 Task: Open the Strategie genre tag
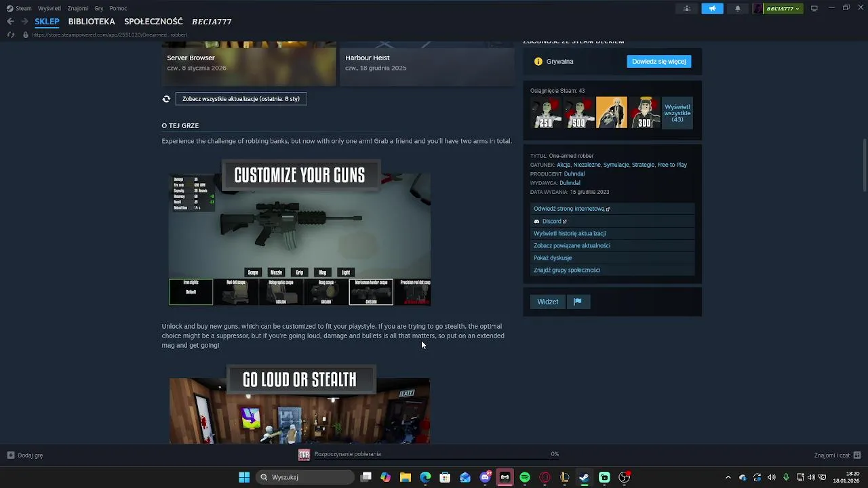[x=643, y=165]
